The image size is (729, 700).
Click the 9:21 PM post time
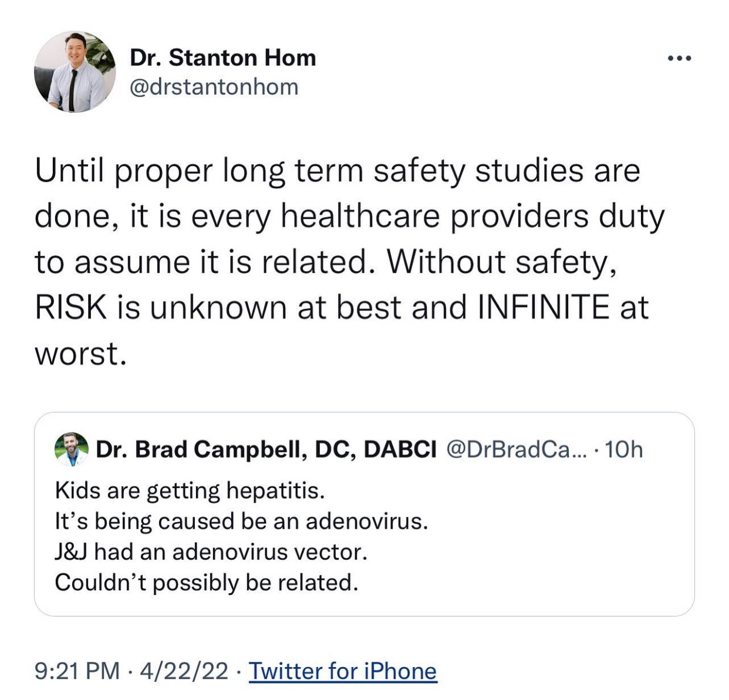pyautogui.click(x=77, y=671)
